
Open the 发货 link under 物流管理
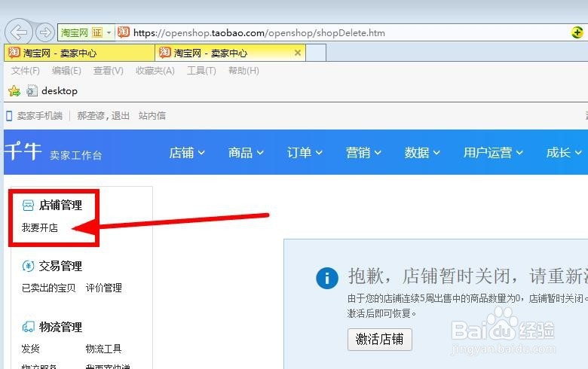coord(30,349)
